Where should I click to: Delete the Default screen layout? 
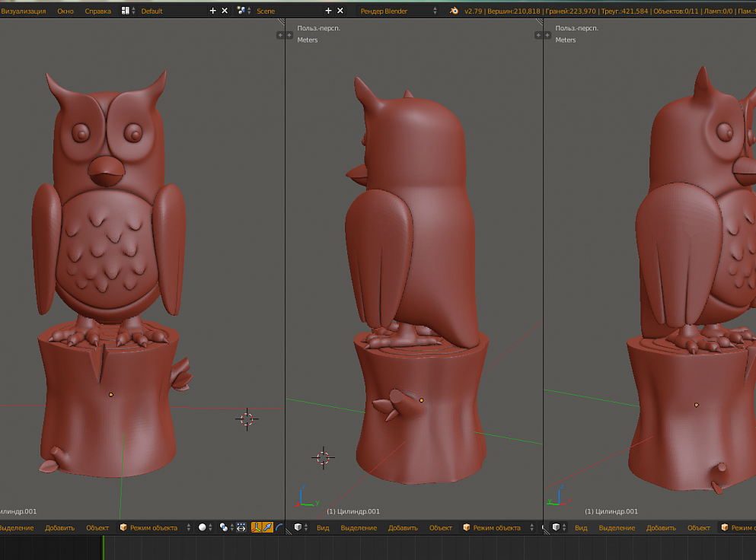tap(225, 11)
